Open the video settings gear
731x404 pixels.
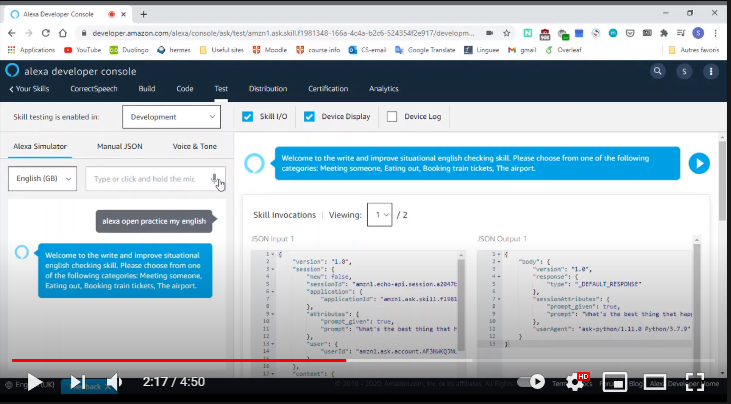pyautogui.click(x=577, y=382)
